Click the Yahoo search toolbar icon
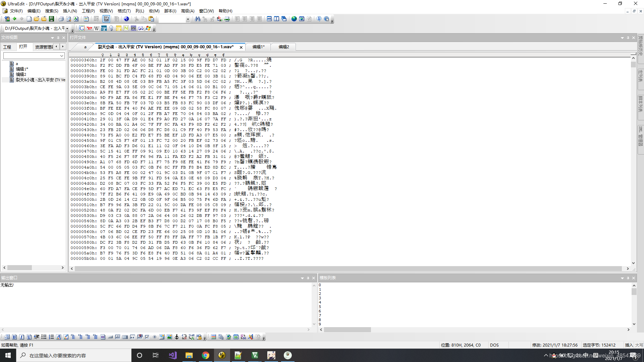 (89, 28)
